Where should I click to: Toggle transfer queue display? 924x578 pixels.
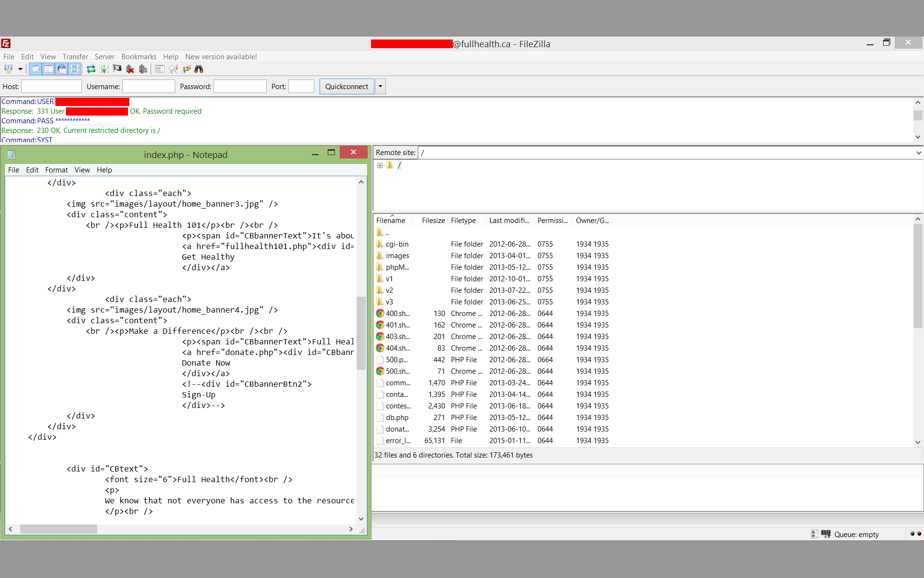coord(75,69)
